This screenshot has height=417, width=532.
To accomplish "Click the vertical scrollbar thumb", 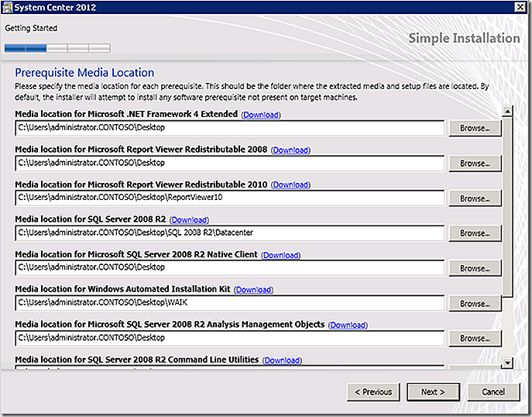I will click(x=507, y=207).
